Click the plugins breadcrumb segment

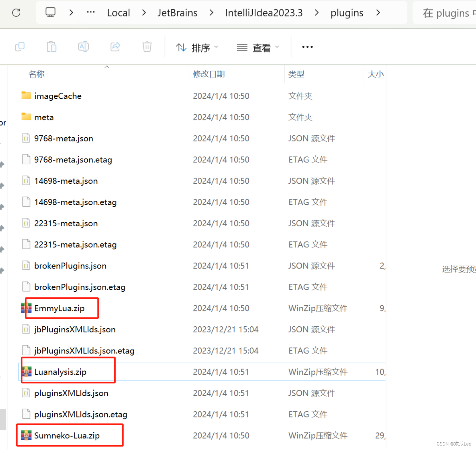point(347,13)
